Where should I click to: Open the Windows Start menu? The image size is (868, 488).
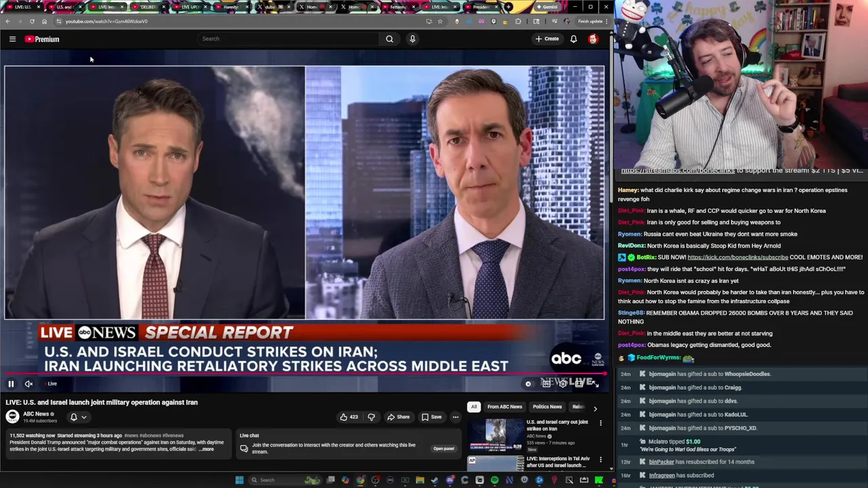pos(239,480)
